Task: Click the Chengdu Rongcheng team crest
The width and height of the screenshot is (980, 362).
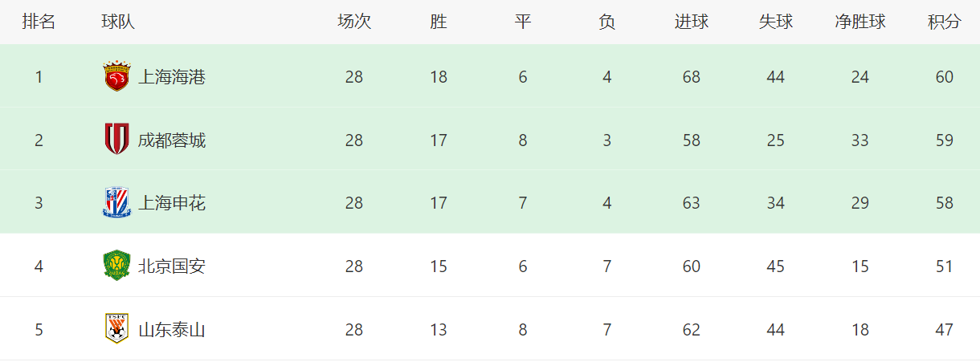Action: 116,140
